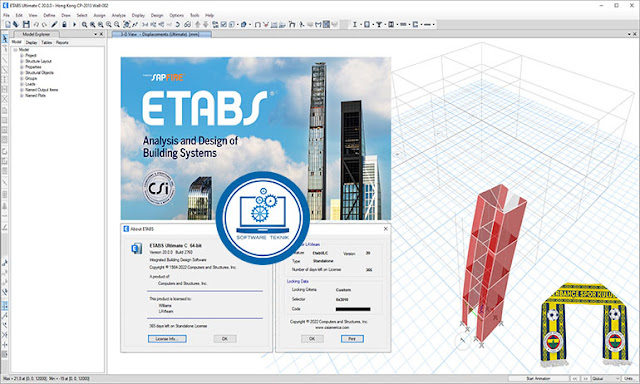Click the Set Display Options checkbox icon

tap(224, 24)
